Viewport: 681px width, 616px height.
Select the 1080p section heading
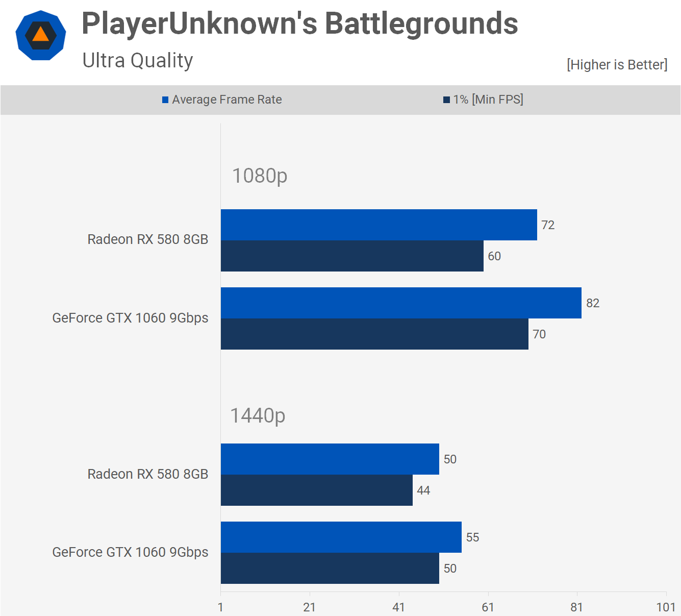point(260,176)
